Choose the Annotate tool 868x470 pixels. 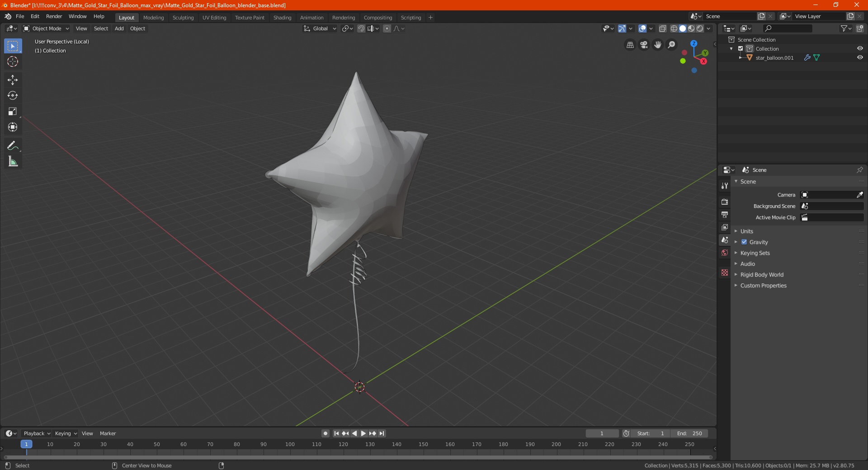click(x=13, y=146)
